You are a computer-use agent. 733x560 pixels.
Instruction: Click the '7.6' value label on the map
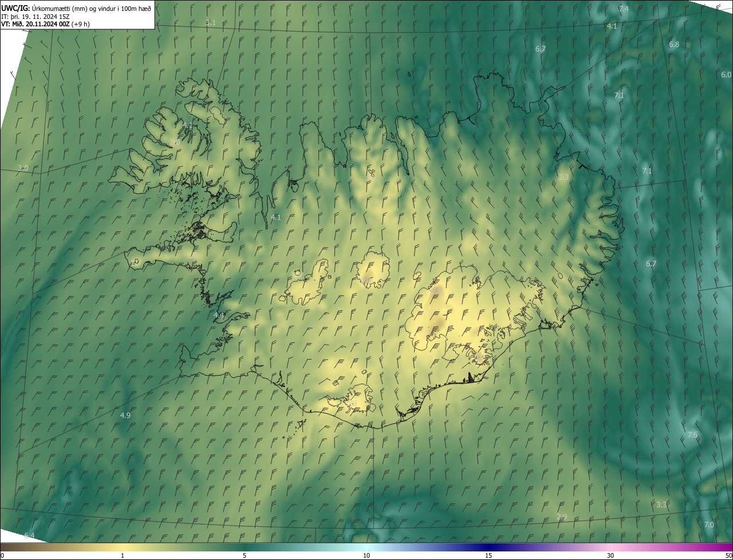click(692, 435)
